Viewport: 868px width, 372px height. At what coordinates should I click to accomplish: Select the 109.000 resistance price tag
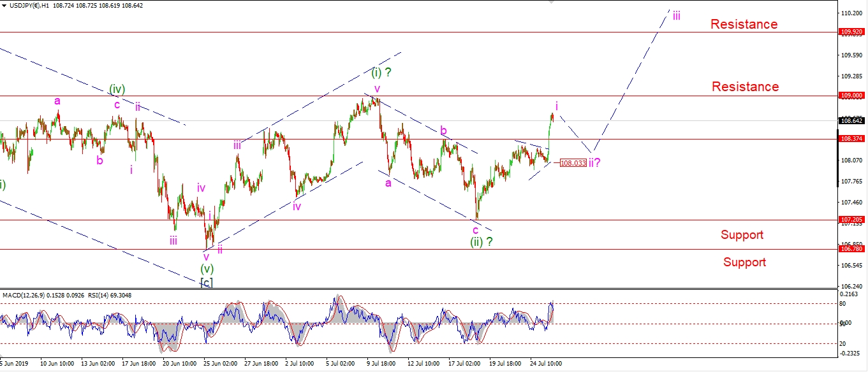coord(852,96)
